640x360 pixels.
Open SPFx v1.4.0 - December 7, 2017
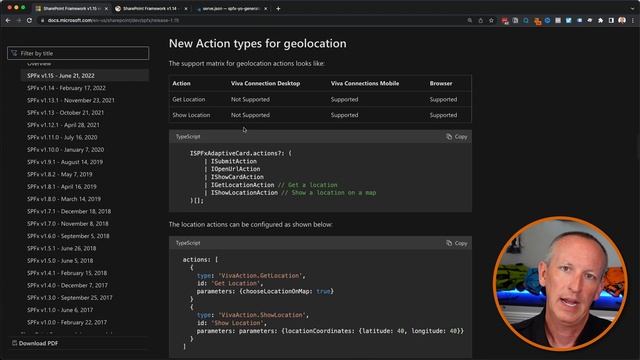(67, 285)
